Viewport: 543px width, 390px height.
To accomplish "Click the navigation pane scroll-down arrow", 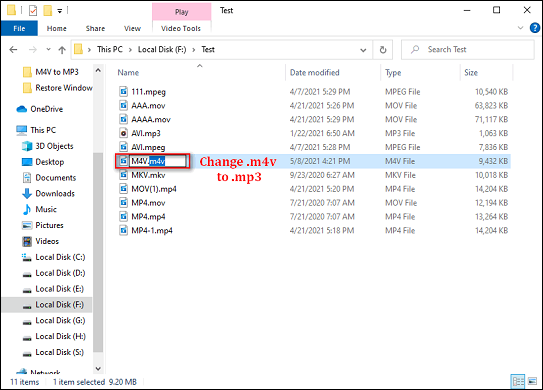I will (x=98, y=369).
